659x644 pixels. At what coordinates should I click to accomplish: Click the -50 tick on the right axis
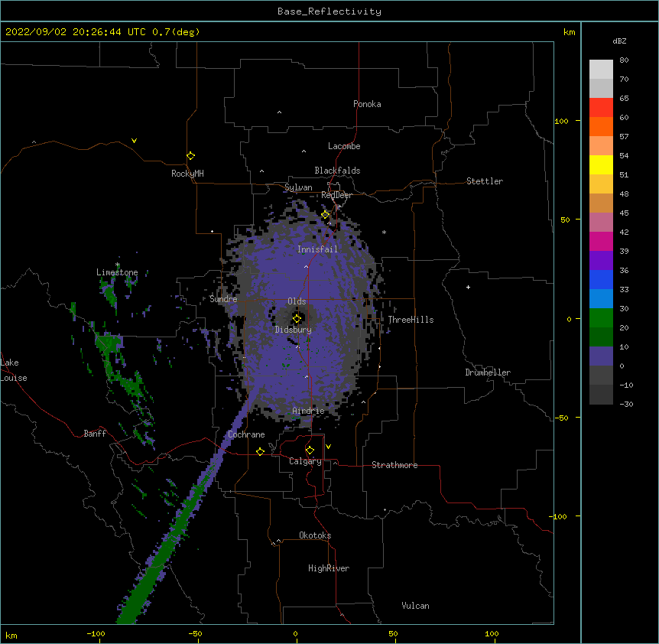[561, 418]
